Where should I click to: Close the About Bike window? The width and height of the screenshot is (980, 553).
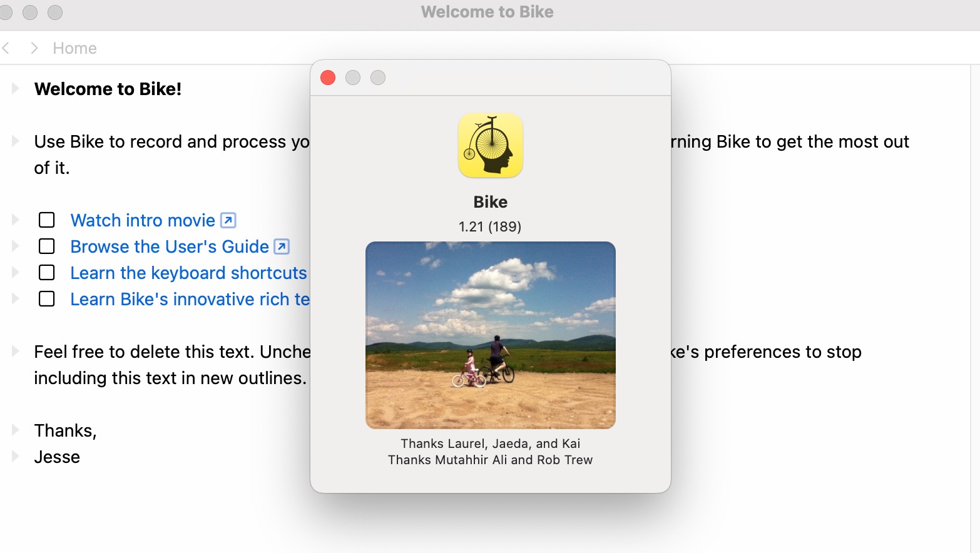point(328,78)
